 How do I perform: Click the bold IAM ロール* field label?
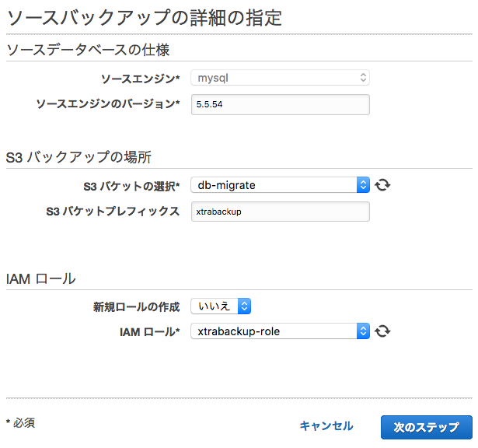(x=150, y=332)
